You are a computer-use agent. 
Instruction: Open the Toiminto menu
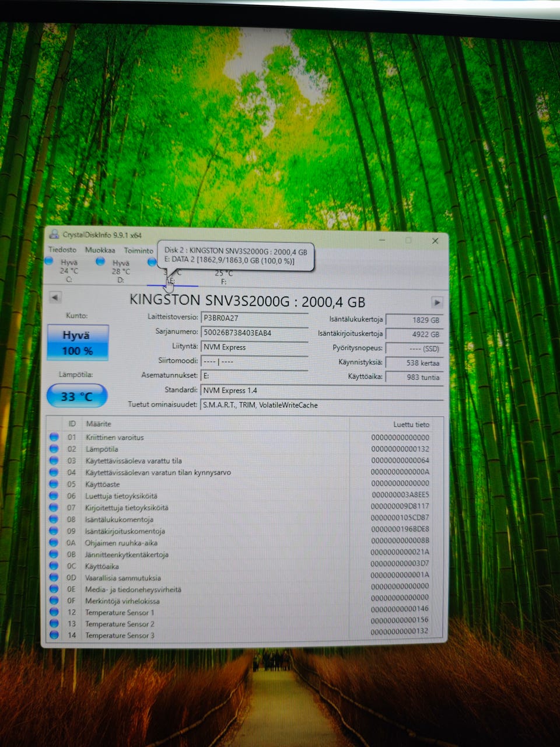pyautogui.click(x=138, y=250)
